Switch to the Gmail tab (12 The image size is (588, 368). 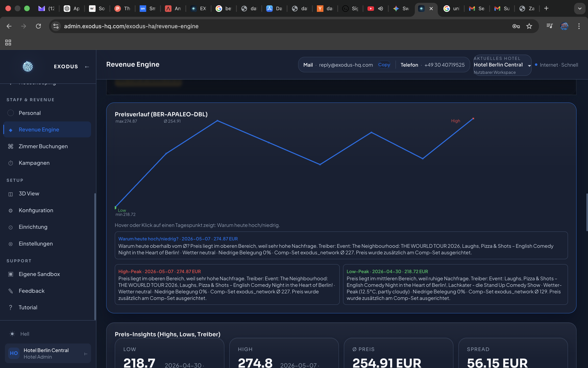(x=47, y=9)
